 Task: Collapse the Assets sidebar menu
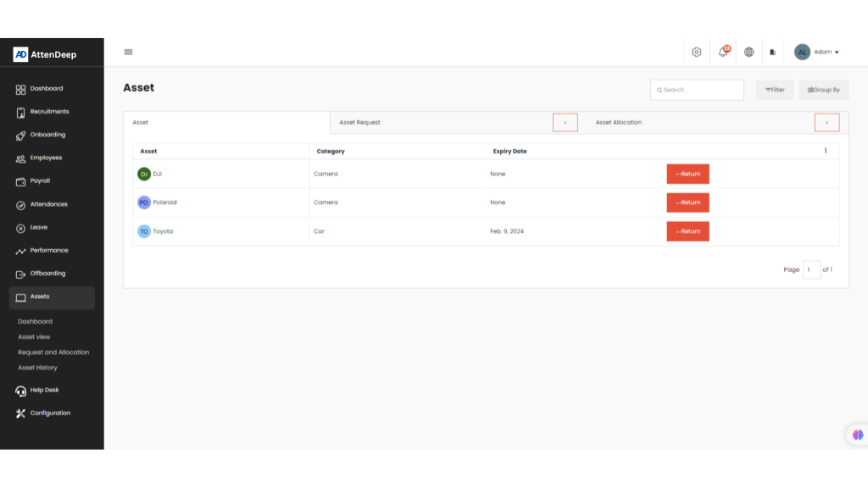click(x=52, y=297)
